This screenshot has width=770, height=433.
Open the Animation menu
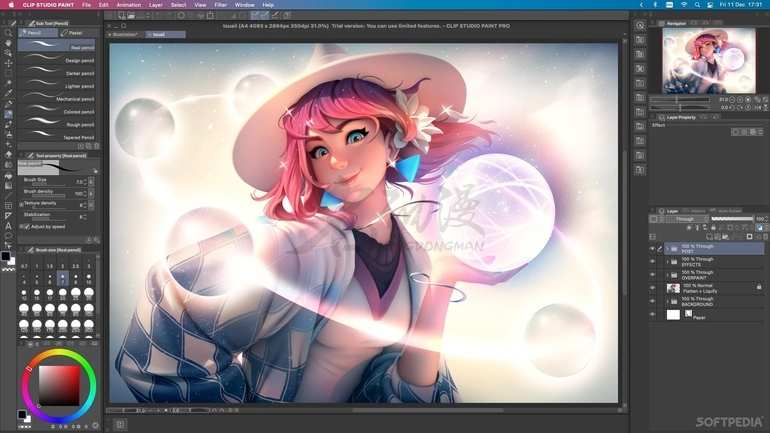(129, 5)
